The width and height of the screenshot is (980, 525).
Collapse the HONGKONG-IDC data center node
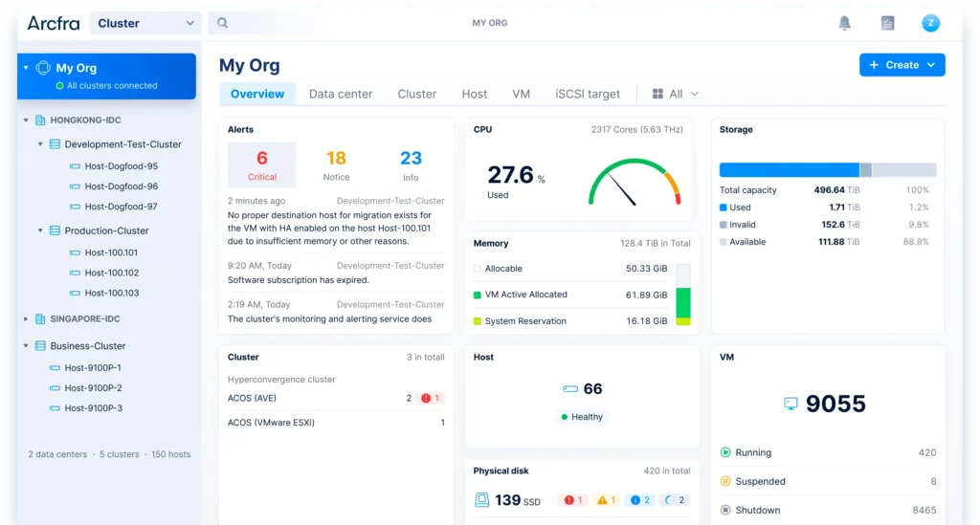(x=26, y=120)
